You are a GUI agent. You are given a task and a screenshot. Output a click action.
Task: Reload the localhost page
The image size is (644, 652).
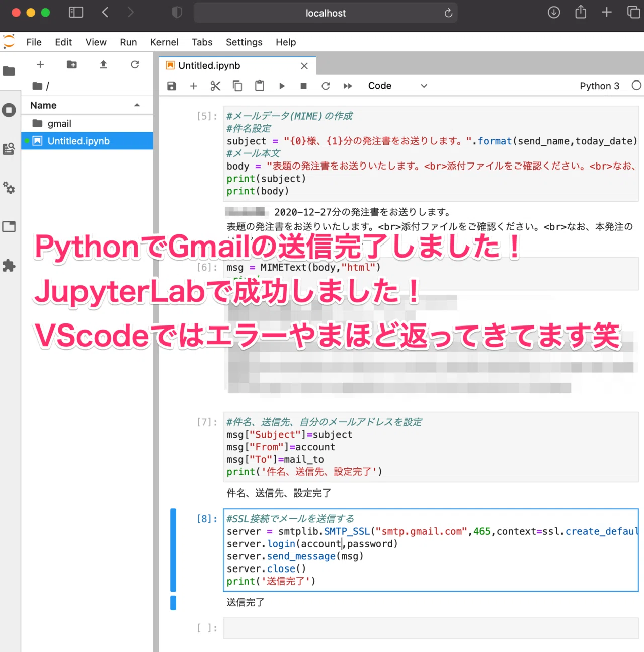click(448, 13)
